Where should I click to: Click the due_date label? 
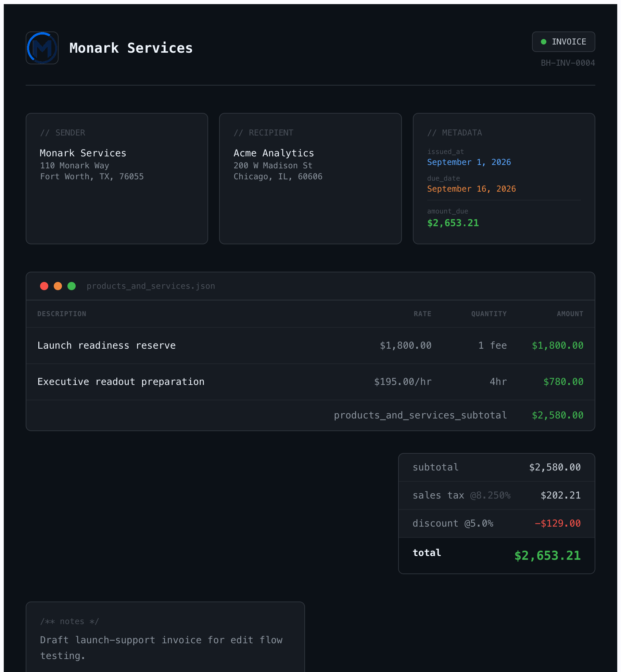coord(443,178)
